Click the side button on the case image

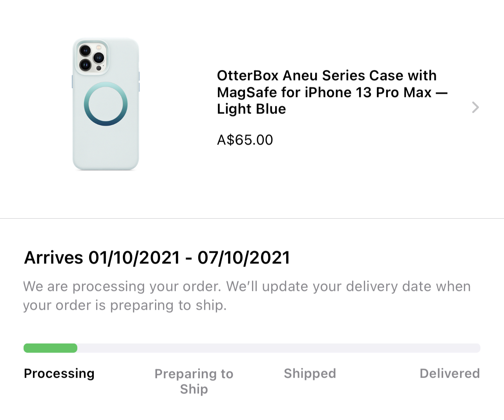pyautogui.click(x=139, y=81)
